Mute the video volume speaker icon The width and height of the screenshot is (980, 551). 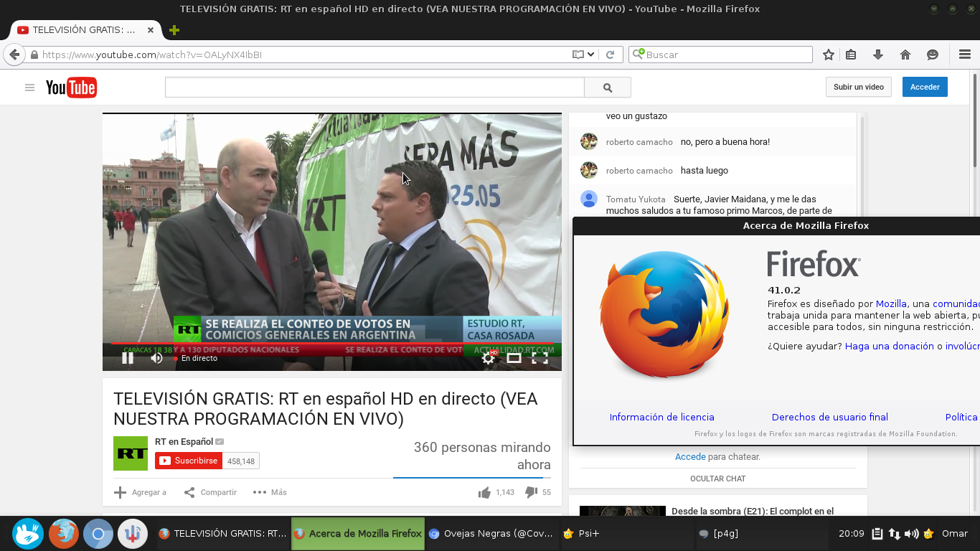point(156,358)
